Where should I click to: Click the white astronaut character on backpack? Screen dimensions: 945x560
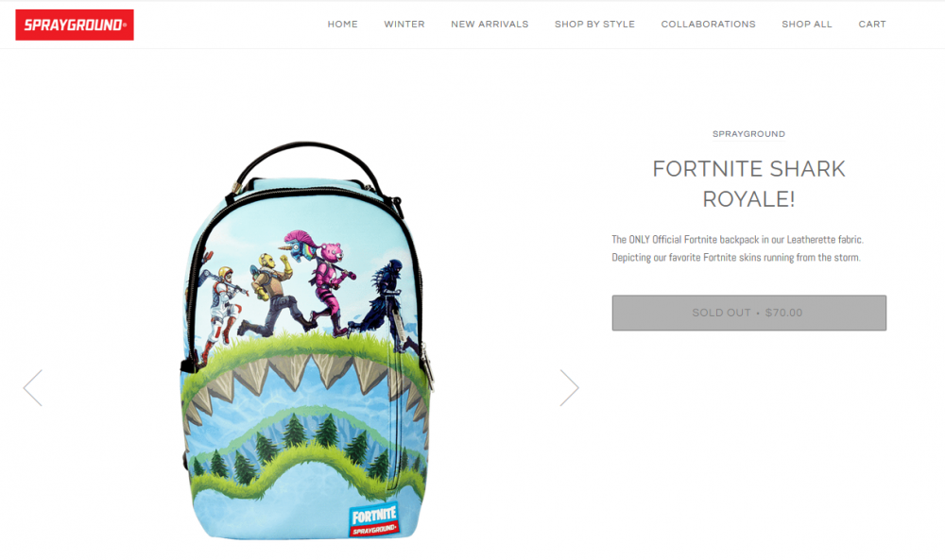[223, 307]
